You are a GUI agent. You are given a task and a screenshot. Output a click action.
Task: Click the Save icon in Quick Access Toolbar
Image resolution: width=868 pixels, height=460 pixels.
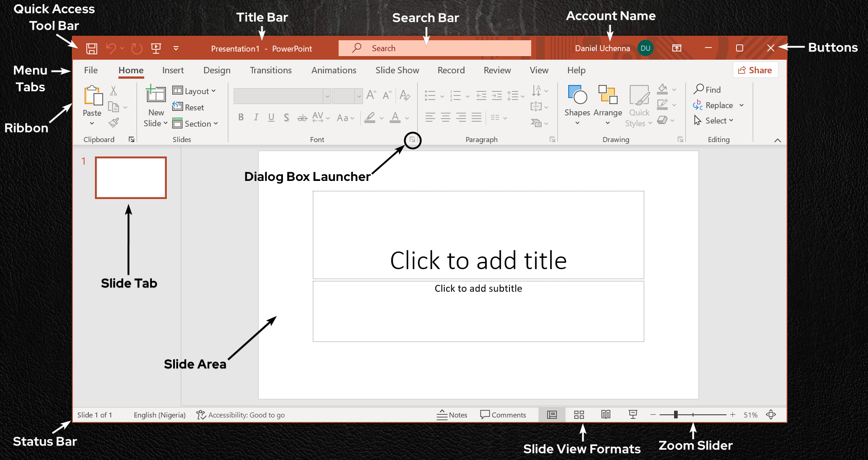[x=92, y=48]
